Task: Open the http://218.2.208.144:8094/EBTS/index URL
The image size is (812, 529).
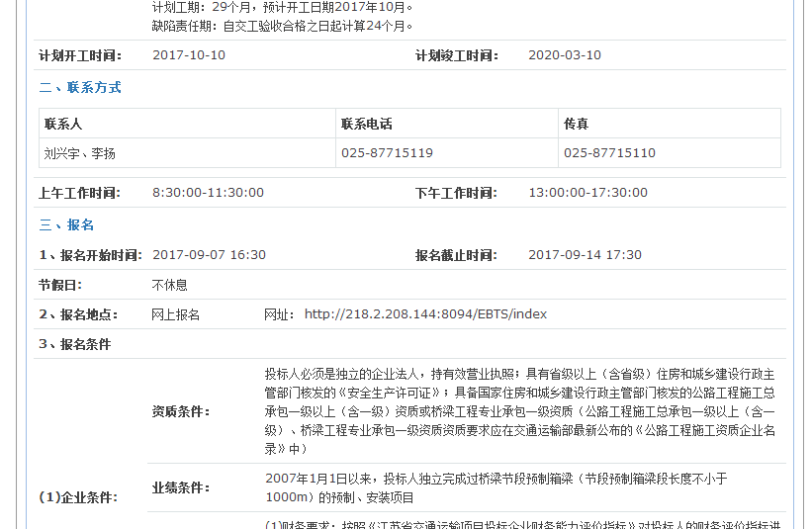Action: [x=425, y=314]
